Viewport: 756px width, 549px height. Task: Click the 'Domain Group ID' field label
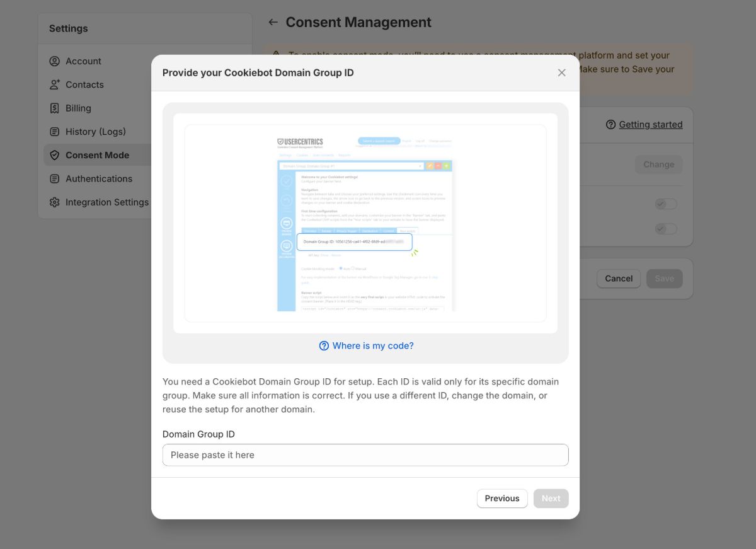[x=198, y=434]
